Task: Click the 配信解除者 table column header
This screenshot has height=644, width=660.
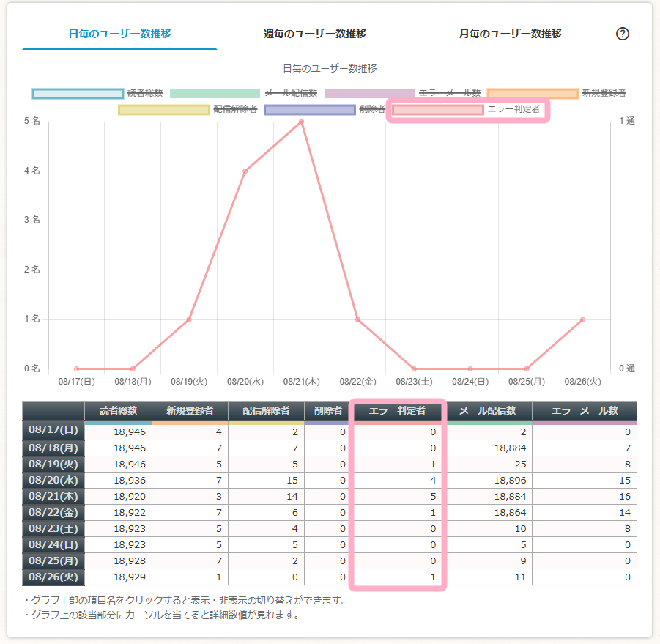Action: 266,411
